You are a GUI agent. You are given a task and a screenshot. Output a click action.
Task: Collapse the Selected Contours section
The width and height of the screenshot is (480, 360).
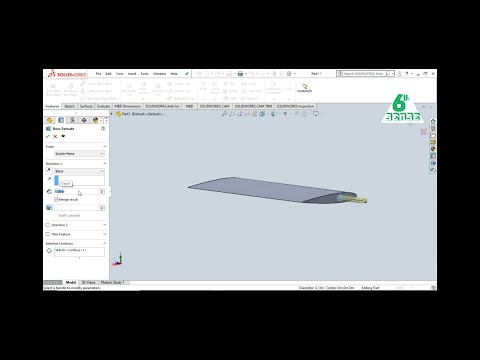click(104, 243)
